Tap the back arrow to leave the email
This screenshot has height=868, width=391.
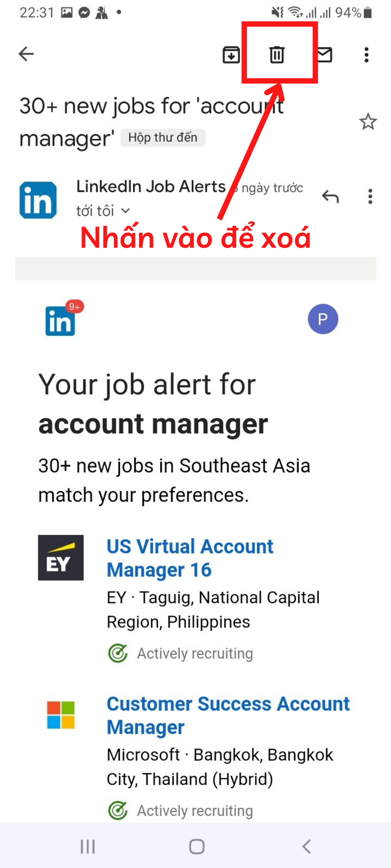tap(26, 54)
